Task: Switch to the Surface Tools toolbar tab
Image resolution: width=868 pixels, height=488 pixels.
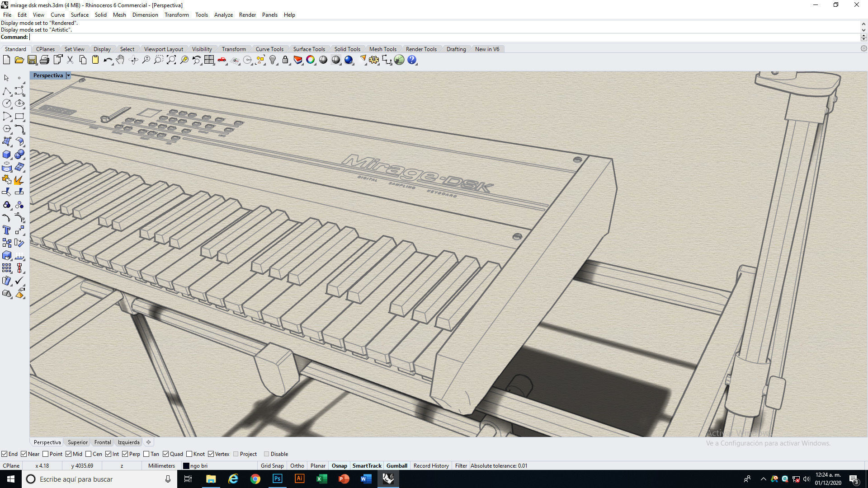Action: [309, 49]
